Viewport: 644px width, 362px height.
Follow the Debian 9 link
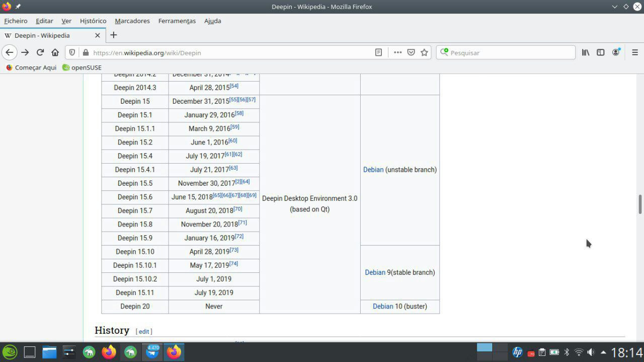pyautogui.click(x=375, y=272)
